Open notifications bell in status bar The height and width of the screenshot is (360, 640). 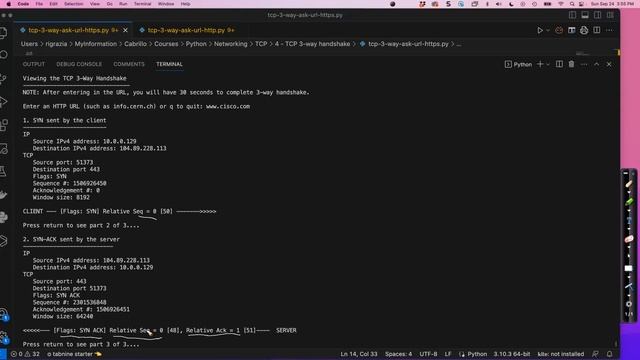point(609,354)
